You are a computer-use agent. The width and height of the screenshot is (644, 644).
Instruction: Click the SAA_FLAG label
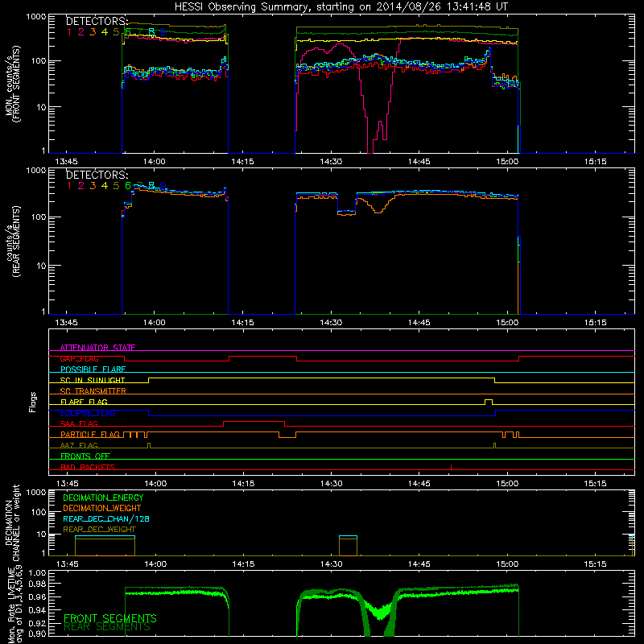tap(79, 423)
